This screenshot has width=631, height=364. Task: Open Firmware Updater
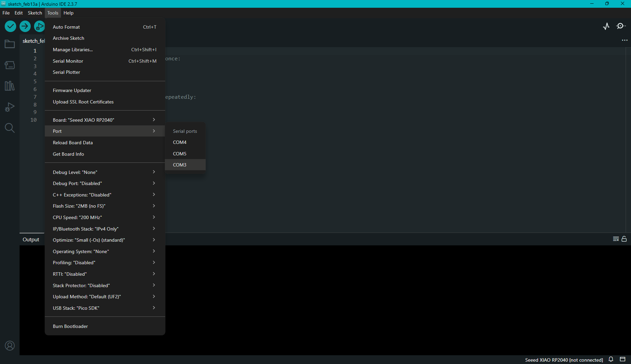[105, 90]
